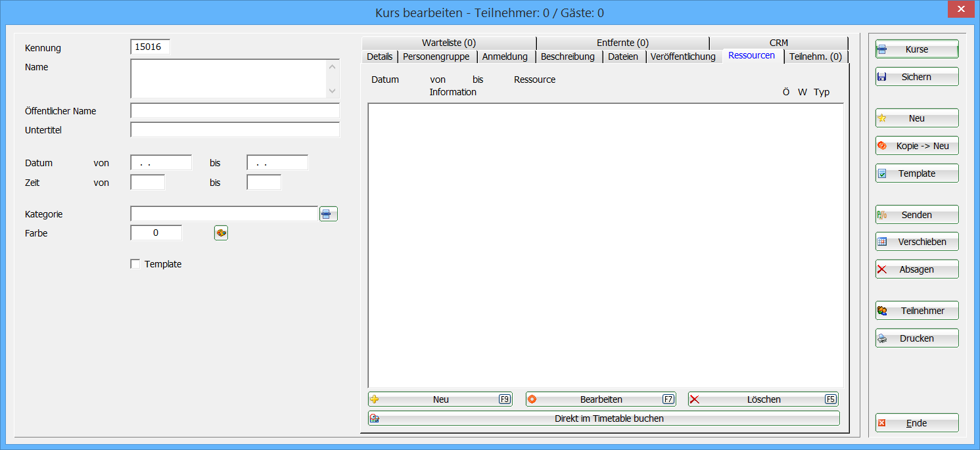This screenshot has width=980, height=450.
Task: Open the Warteliste (0) tab
Action: tap(448, 43)
